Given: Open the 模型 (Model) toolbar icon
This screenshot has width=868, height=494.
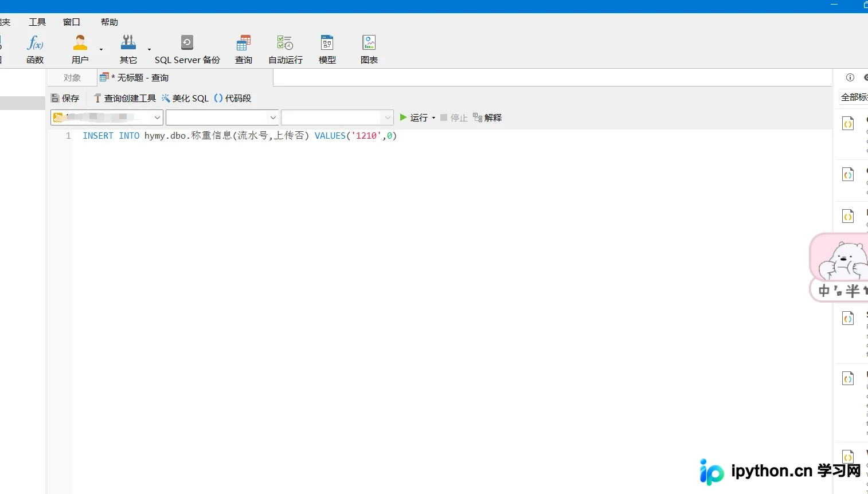Looking at the screenshot, I should coord(327,49).
